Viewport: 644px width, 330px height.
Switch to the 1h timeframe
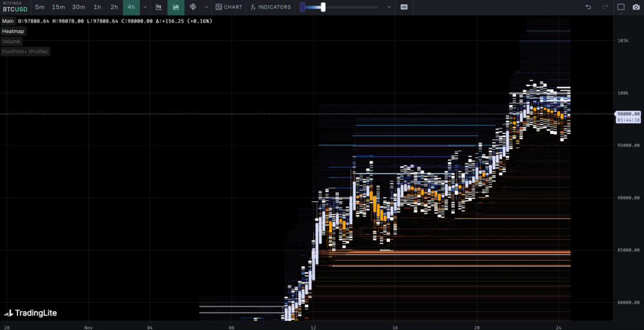[97, 7]
